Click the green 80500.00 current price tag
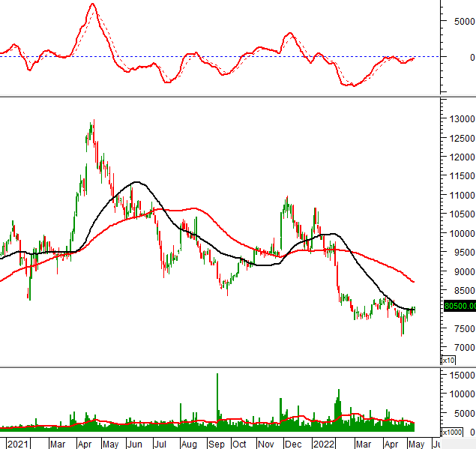This screenshot has width=476, height=449. click(460, 306)
